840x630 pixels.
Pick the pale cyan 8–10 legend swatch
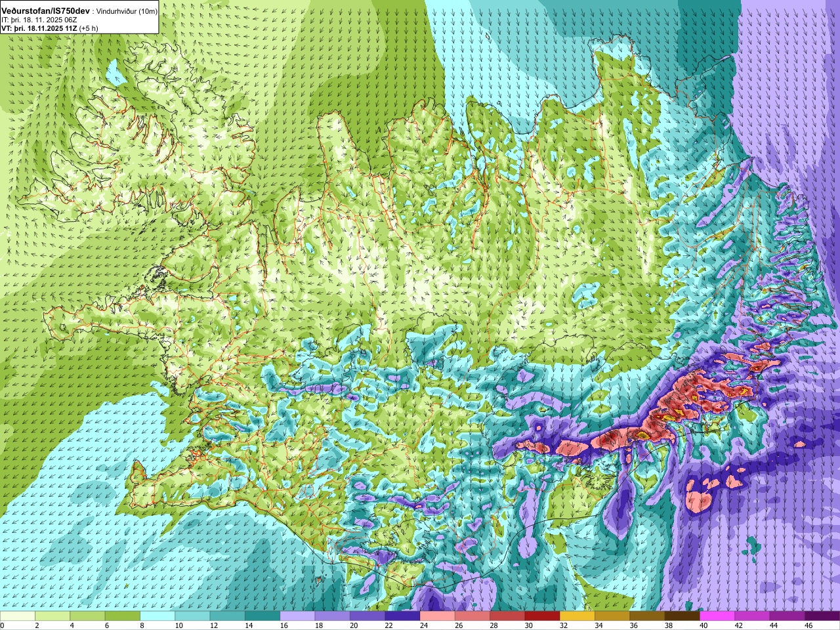point(157,616)
